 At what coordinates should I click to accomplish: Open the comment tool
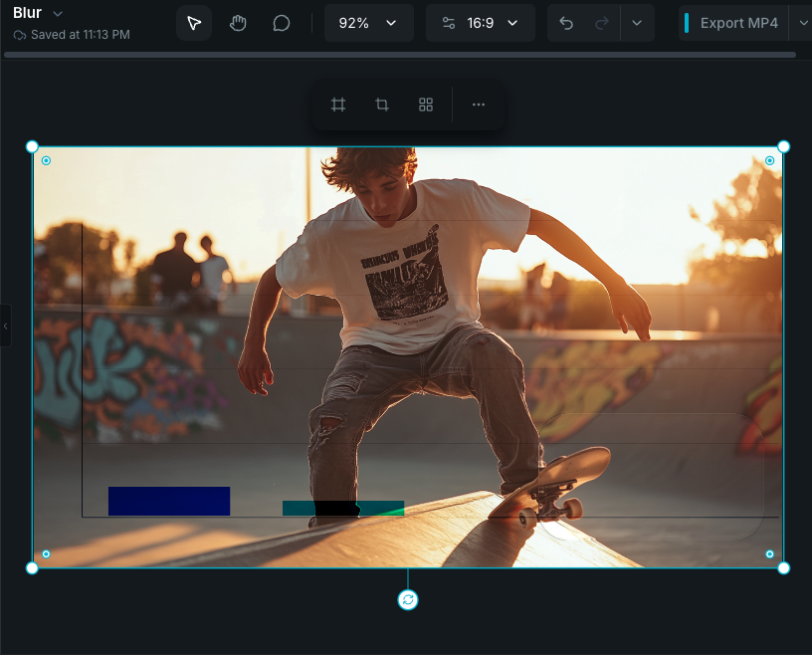coord(282,22)
